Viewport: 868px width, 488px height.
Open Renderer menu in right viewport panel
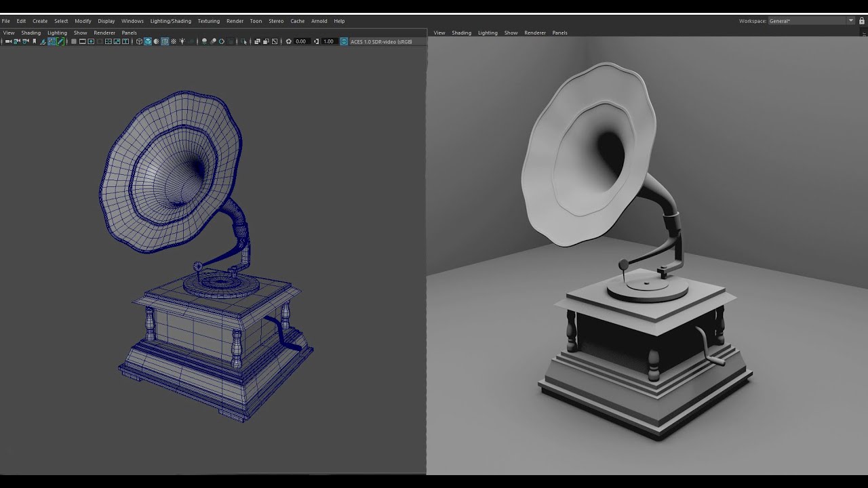535,33
